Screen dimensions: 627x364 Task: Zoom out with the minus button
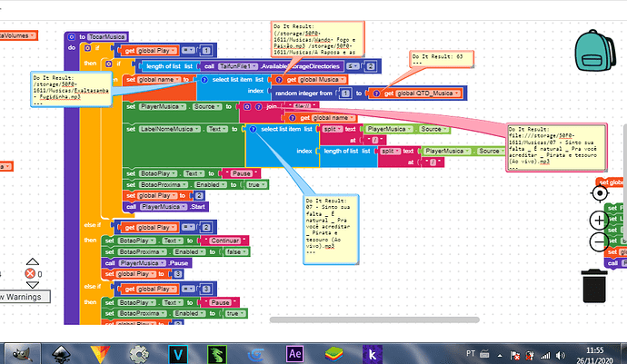click(598, 243)
